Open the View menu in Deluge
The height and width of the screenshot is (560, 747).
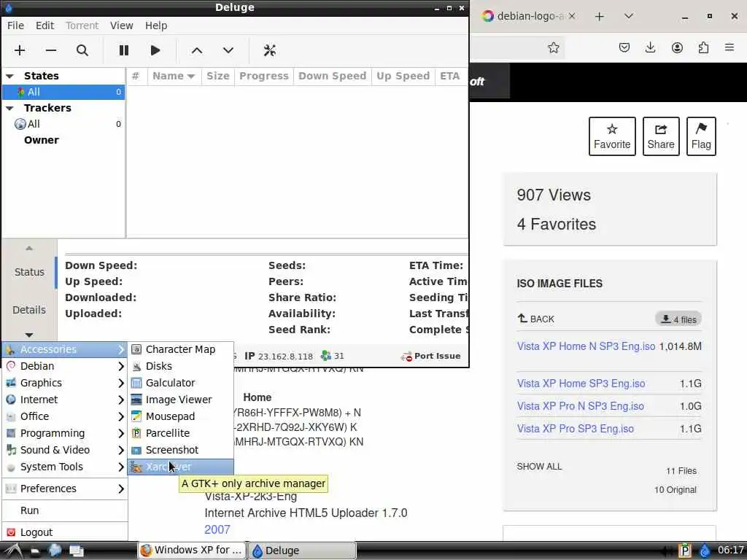(x=122, y=26)
